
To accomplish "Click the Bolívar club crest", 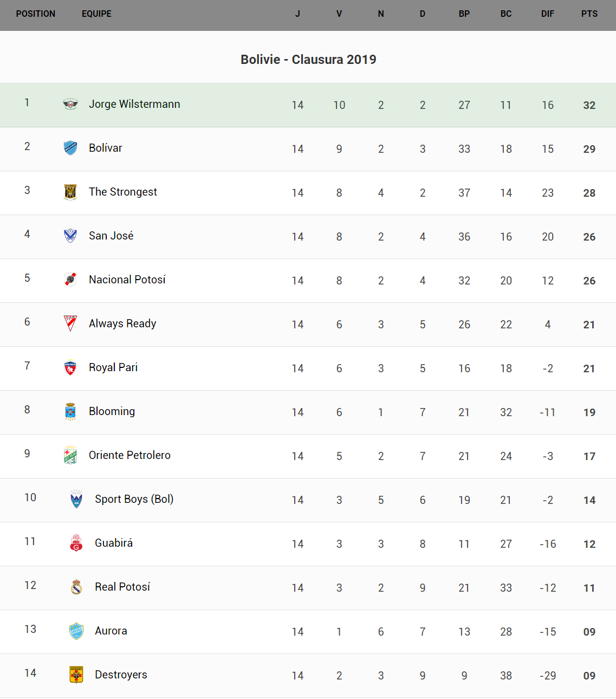I will pyautogui.click(x=70, y=148).
